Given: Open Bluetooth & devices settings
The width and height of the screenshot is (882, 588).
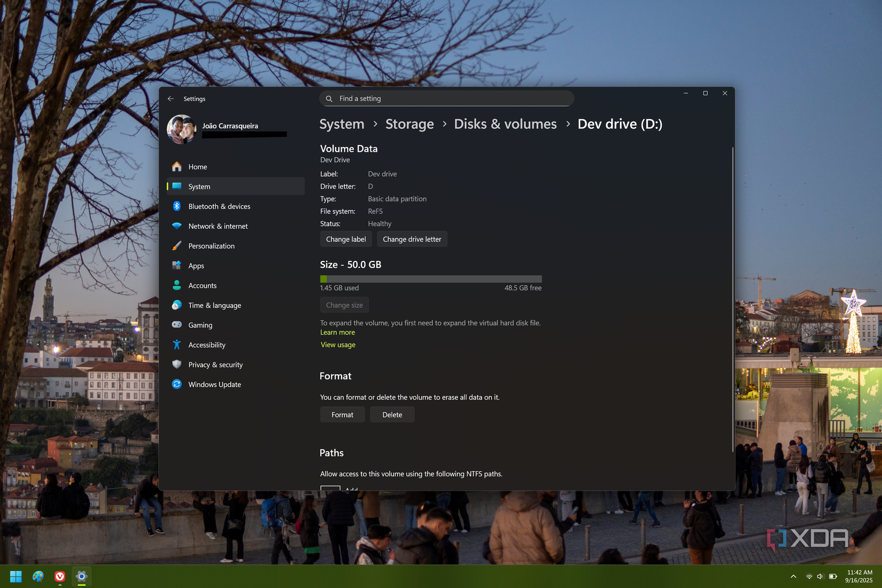Looking at the screenshot, I should 219,206.
